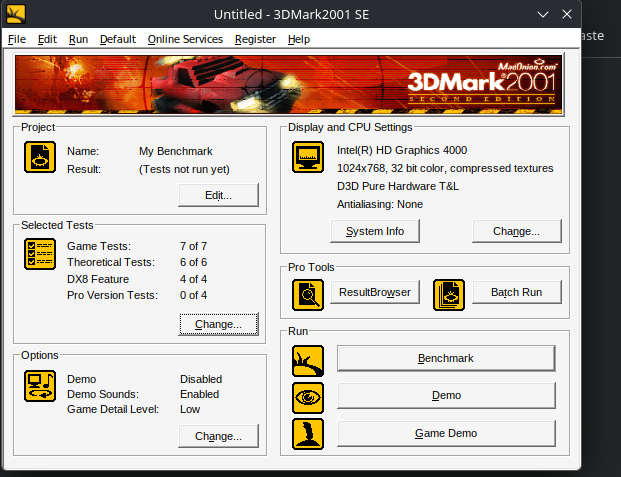Open the Edit menu

pyautogui.click(x=47, y=39)
